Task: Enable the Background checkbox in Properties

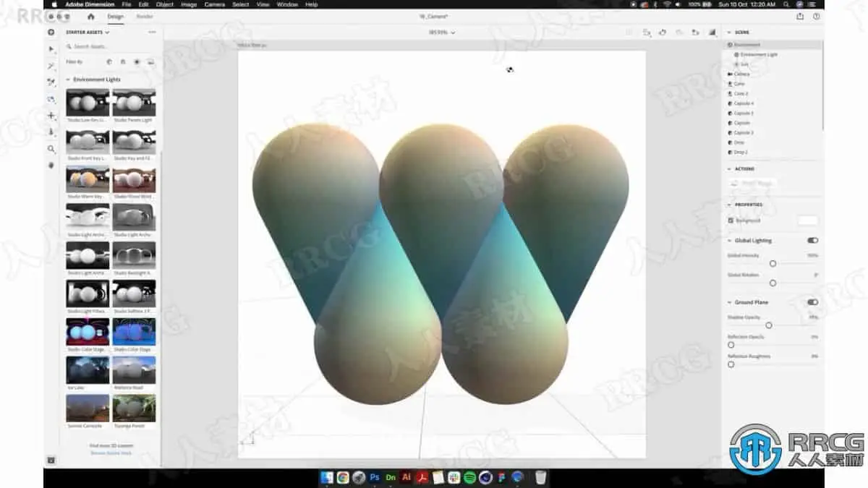Action: click(729, 219)
